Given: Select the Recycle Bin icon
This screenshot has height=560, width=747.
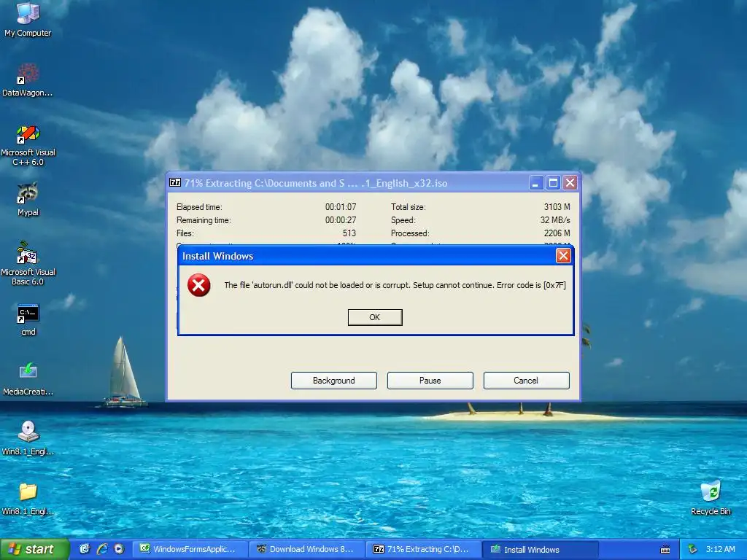Looking at the screenshot, I should (x=711, y=498).
